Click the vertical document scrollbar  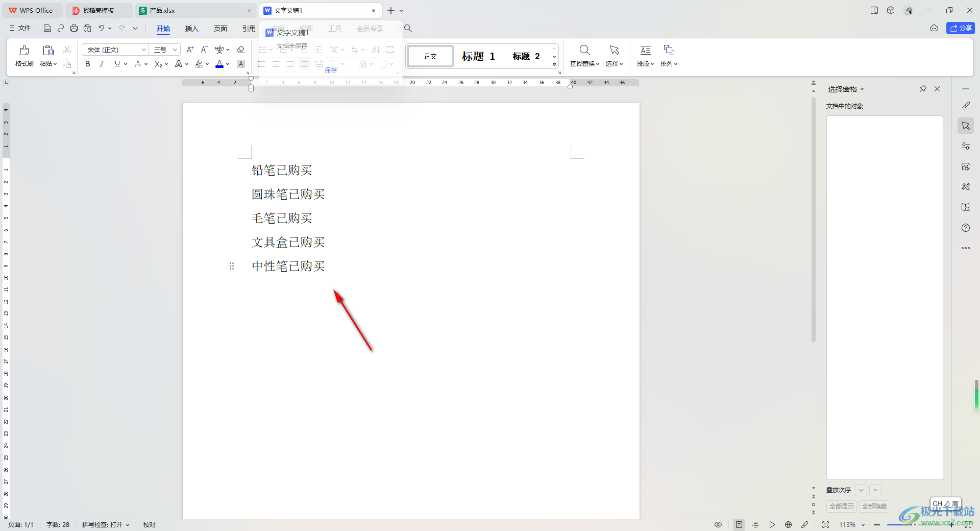coord(814,220)
